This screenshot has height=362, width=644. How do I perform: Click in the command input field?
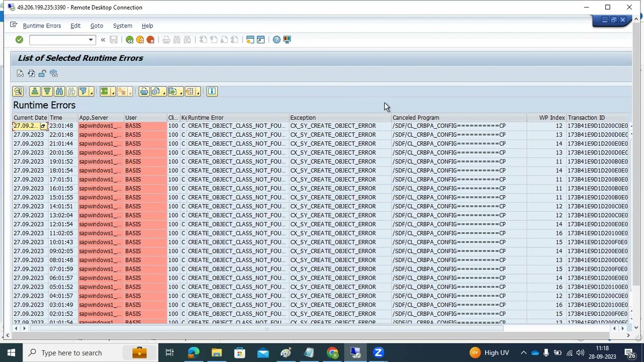tap(58, 40)
